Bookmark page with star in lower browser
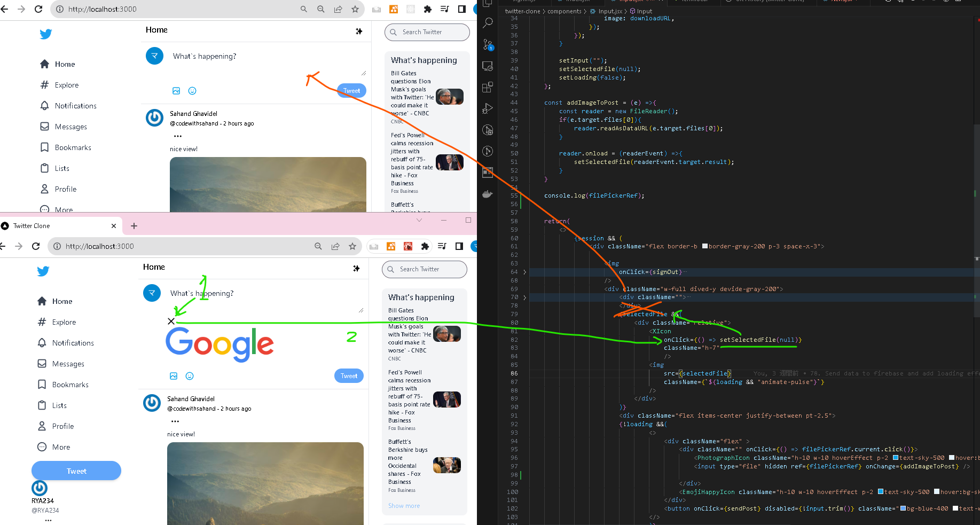This screenshot has height=525, width=980. [352, 246]
